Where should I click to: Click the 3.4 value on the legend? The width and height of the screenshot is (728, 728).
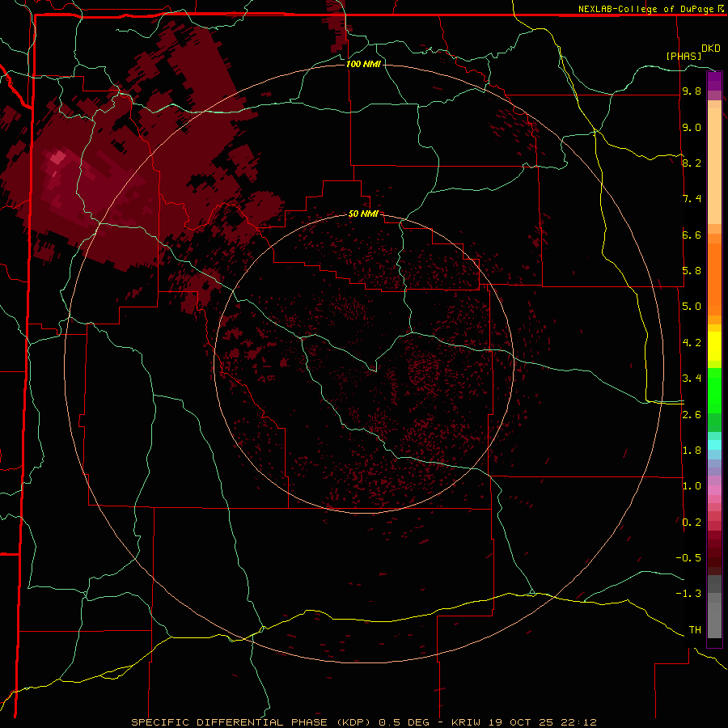[x=692, y=379]
